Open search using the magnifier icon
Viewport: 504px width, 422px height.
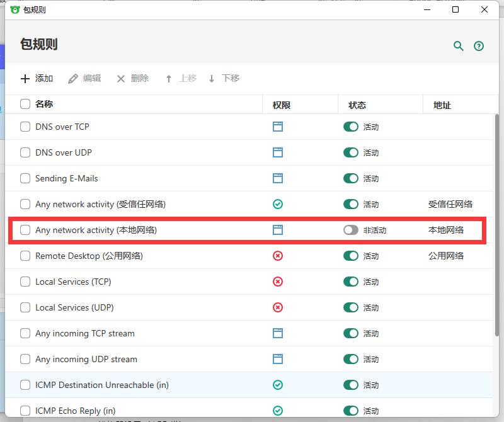459,46
